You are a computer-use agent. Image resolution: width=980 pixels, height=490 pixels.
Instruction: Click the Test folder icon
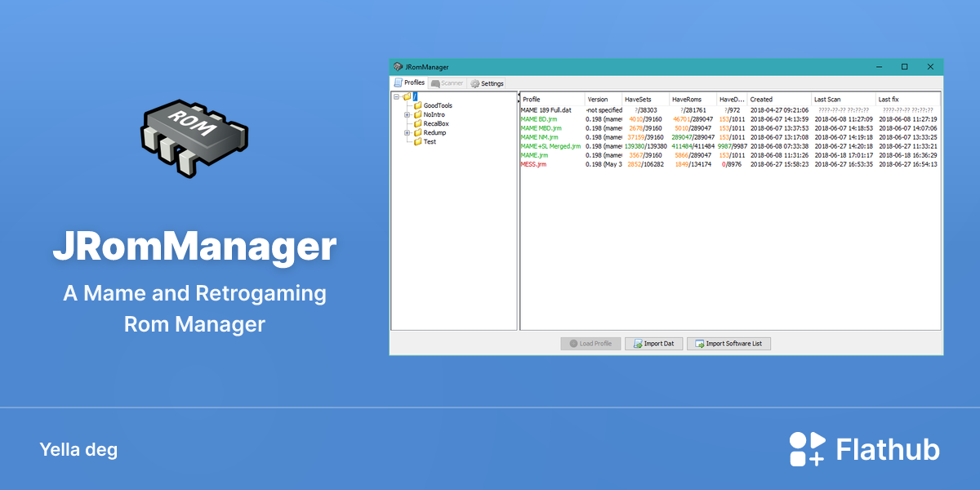click(417, 141)
